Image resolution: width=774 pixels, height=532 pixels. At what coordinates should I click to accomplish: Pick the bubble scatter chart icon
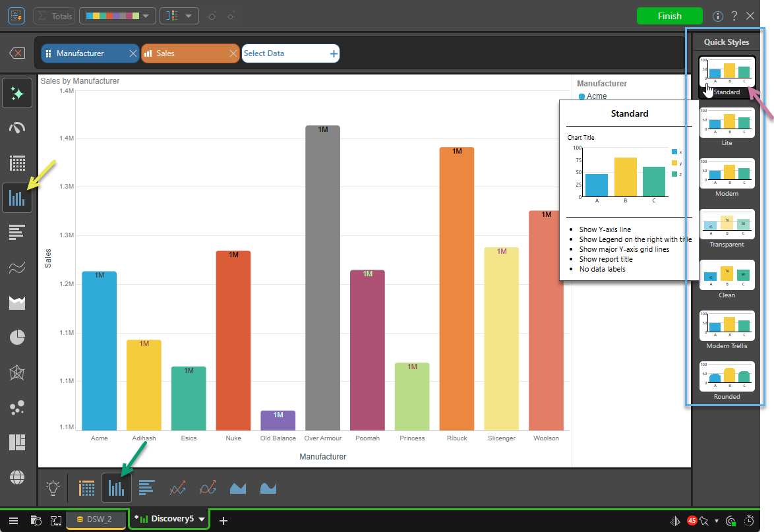[17, 408]
